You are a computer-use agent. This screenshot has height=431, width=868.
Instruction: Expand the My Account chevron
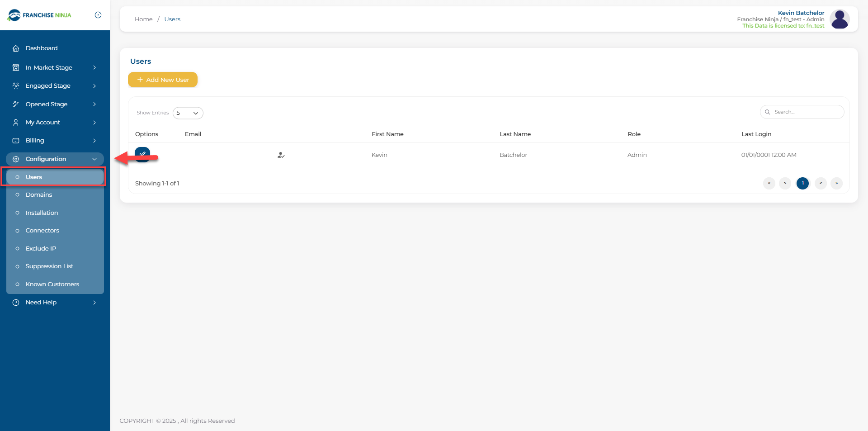[94, 123]
